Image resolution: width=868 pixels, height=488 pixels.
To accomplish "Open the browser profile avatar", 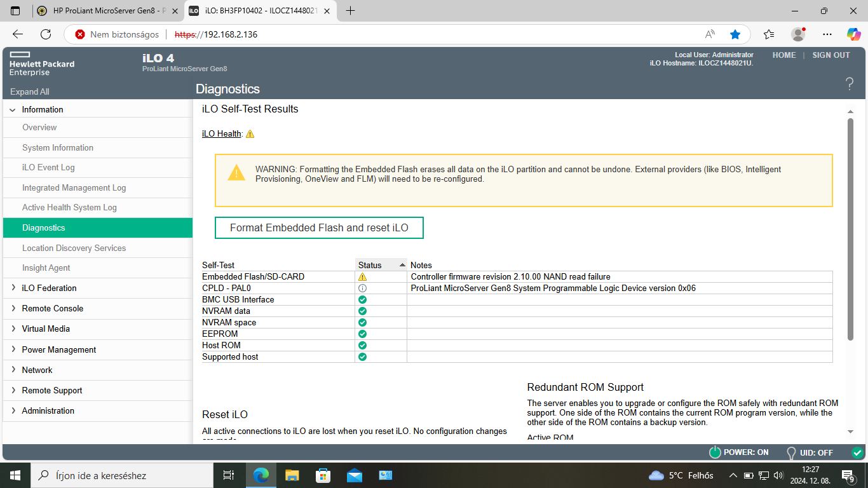I will coord(798,34).
